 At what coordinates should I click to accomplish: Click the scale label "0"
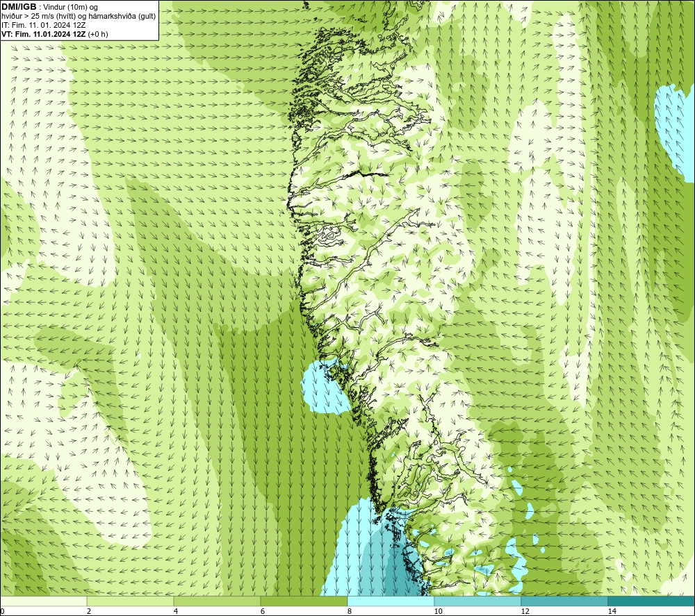click(2, 611)
